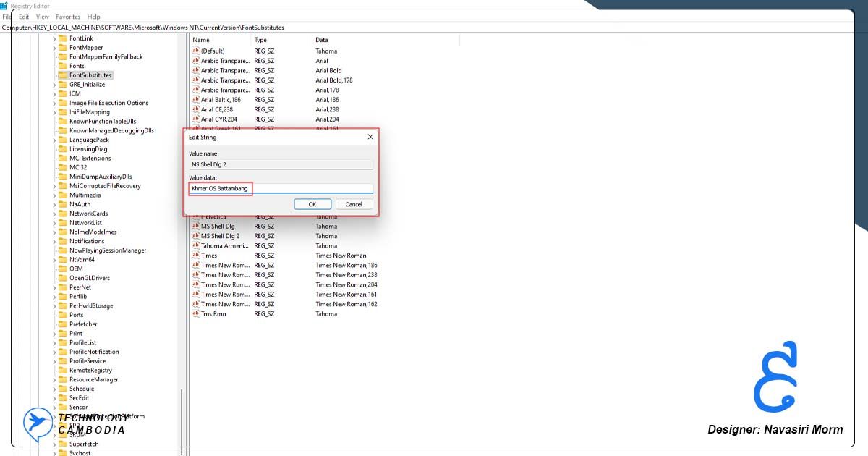Select the KnownFunctionTableDlls folder icon
This screenshot has width=868, height=456.
click(63, 122)
